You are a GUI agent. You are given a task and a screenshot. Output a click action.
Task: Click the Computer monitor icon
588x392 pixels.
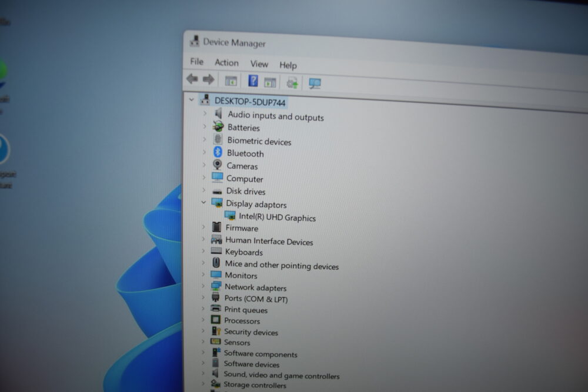click(x=218, y=177)
